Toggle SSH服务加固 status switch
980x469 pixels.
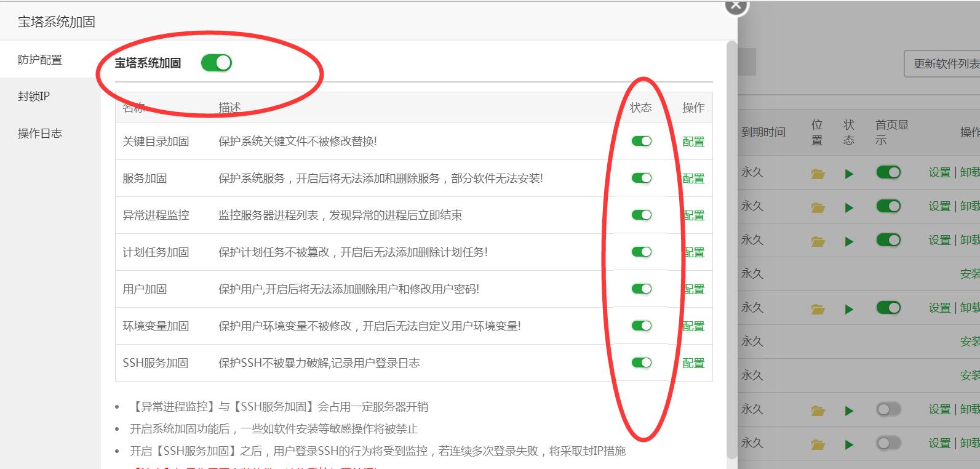641,363
